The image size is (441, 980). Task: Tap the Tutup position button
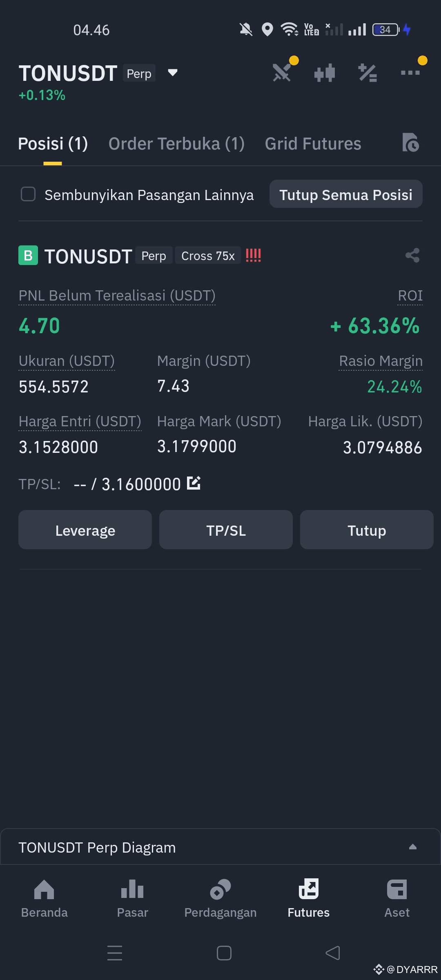pos(367,530)
